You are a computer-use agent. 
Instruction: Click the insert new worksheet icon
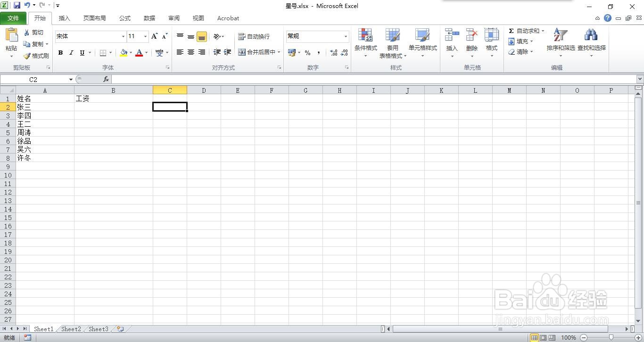pyautogui.click(x=121, y=329)
